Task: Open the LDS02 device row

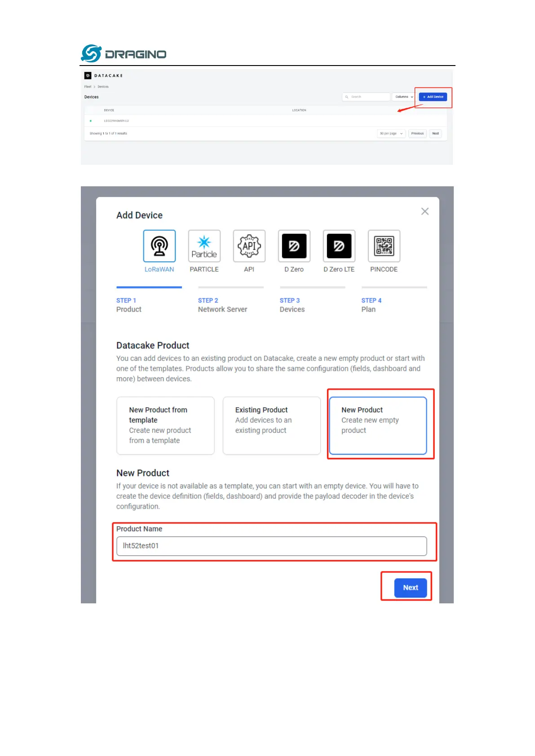Action: coord(265,121)
